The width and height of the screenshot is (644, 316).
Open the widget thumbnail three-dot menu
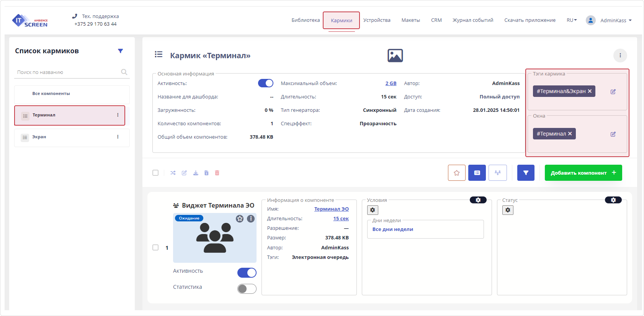[x=251, y=219]
